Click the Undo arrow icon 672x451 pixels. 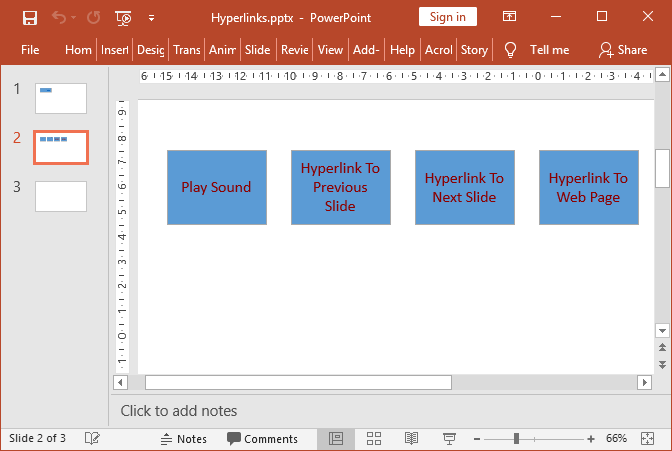tap(58, 17)
